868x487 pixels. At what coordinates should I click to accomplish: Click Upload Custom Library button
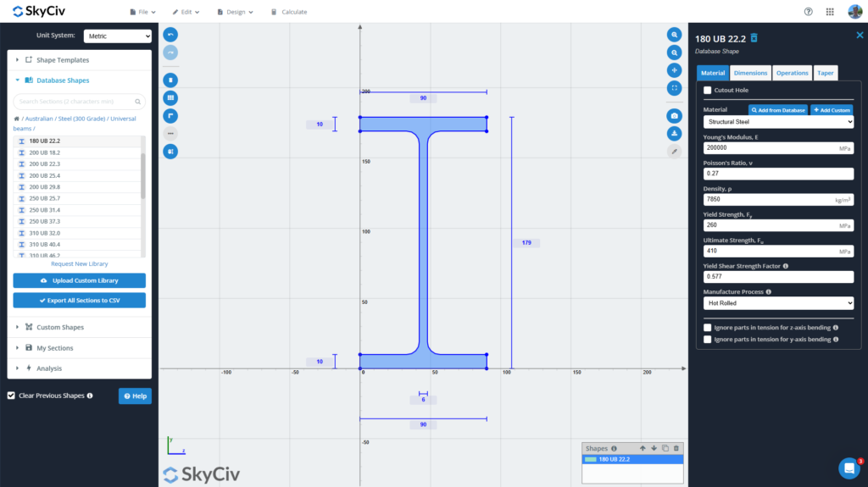(x=79, y=280)
